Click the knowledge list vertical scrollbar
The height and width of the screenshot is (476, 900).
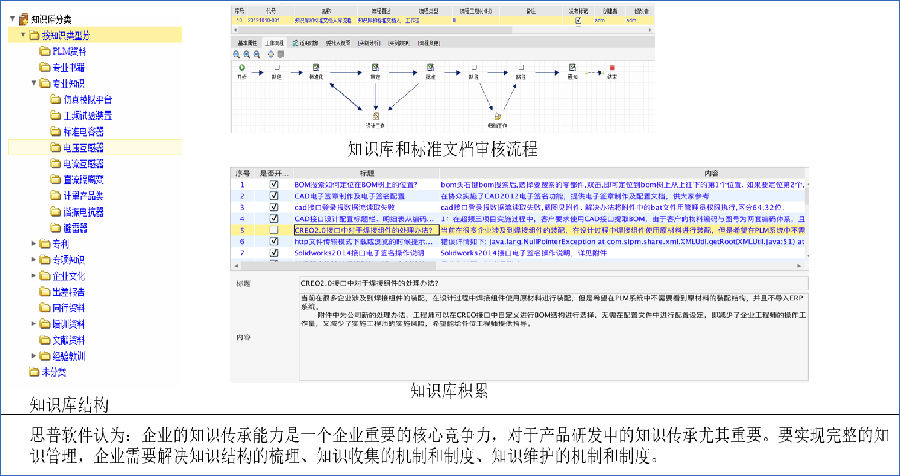806,221
